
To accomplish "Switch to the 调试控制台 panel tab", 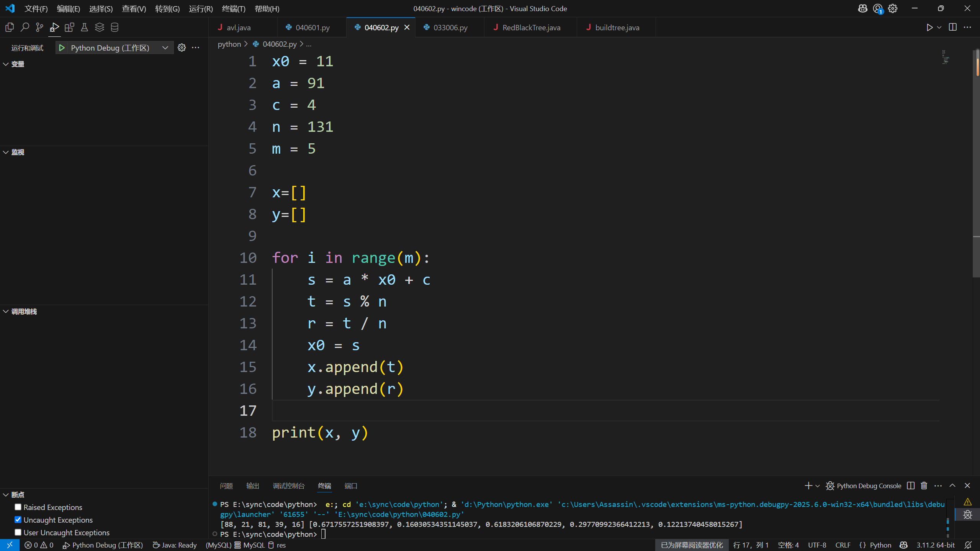I will pos(288,485).
